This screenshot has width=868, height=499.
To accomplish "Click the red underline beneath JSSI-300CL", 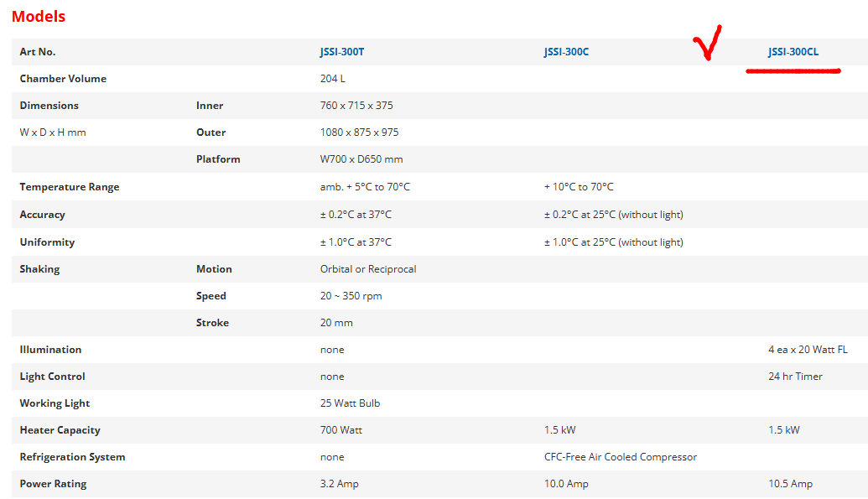I will pos(793,72).
